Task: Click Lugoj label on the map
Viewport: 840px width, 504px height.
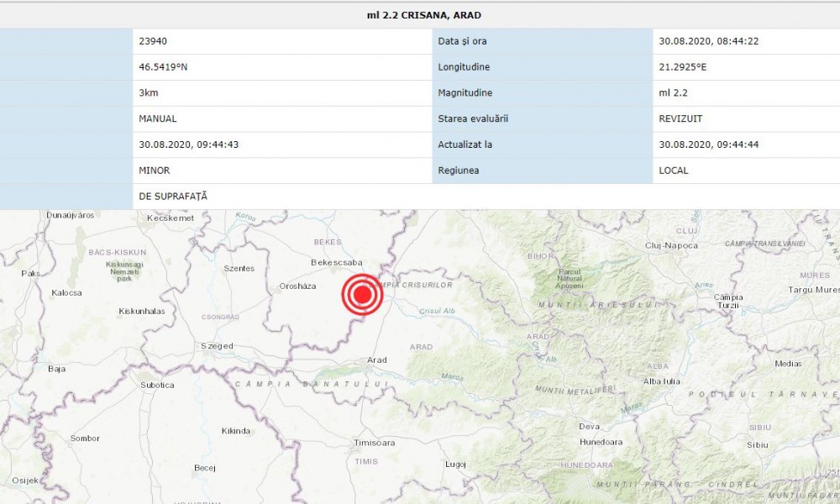Action: point(455,465)
